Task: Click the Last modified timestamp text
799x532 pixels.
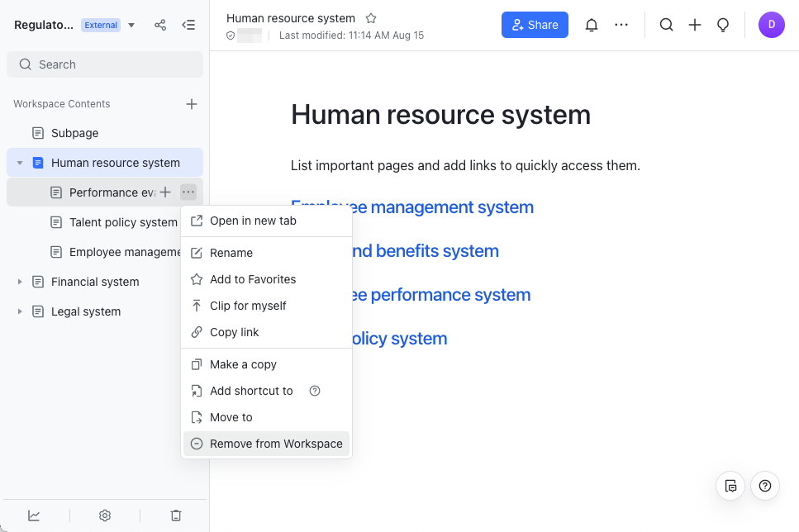Action: (x=351, y=36)
